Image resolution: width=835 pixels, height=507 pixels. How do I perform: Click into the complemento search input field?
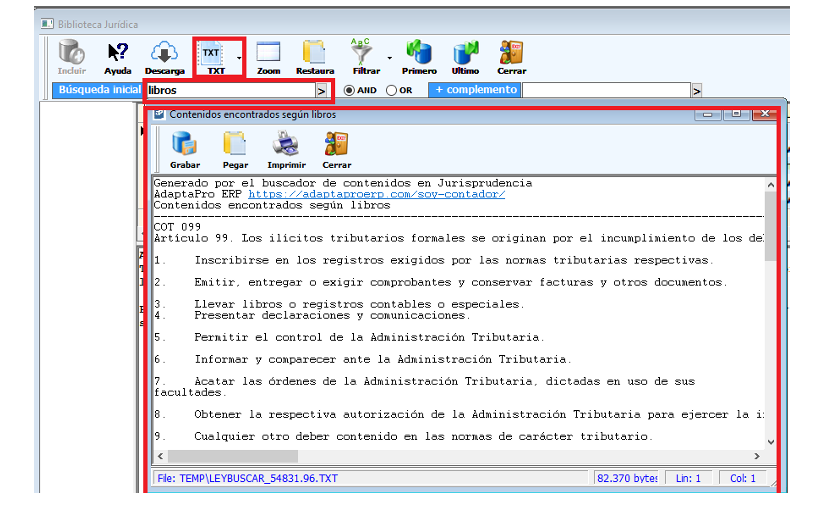tap(606, 90)
